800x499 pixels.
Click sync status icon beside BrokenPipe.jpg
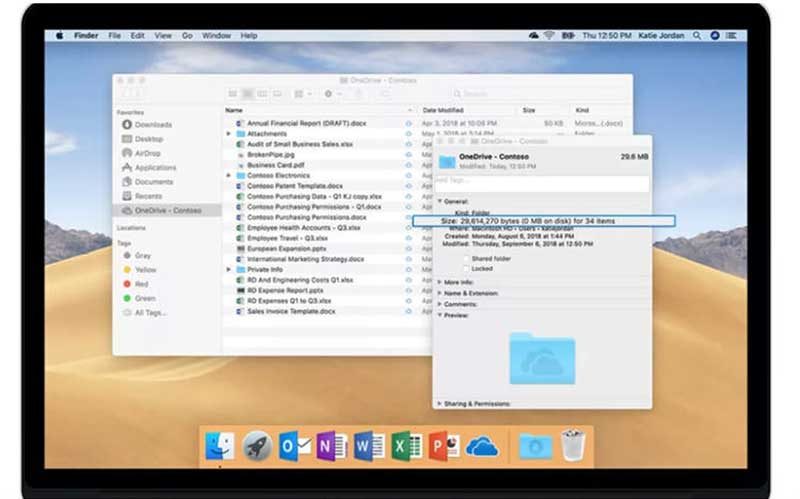pyautogui.click(x=409, y=155)
